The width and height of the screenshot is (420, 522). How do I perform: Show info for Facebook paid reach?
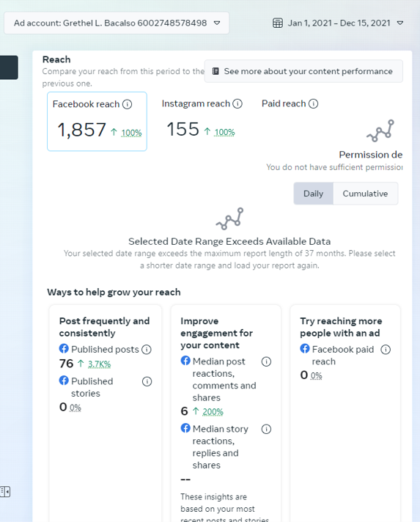[x=386, y=349]
